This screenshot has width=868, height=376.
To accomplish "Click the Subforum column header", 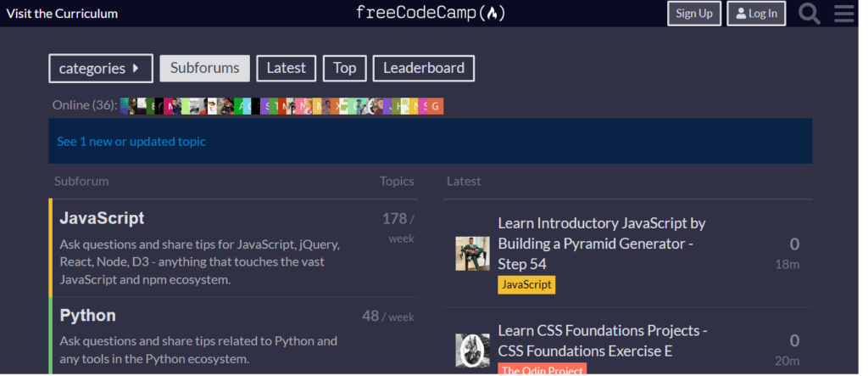I will click(x=81, y=182).
